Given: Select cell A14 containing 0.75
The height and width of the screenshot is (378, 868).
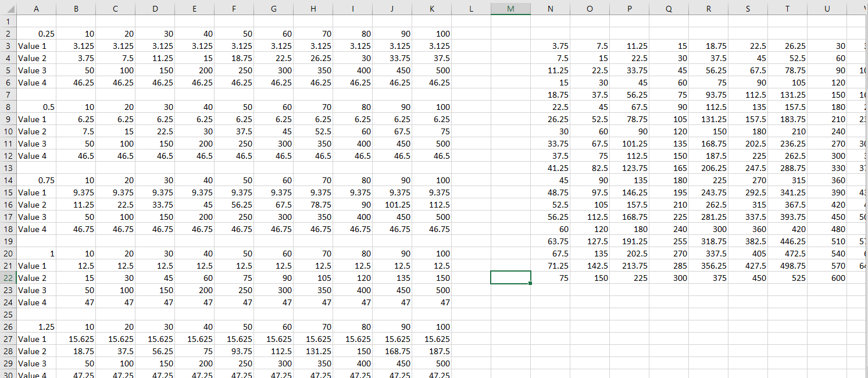Looking at the screenshot, I should point(36,180).
